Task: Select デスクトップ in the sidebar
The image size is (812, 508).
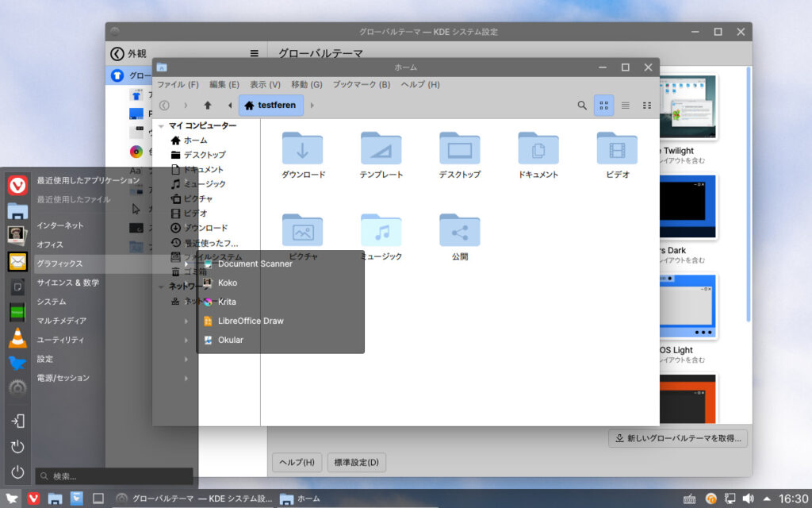Action: 197,155
